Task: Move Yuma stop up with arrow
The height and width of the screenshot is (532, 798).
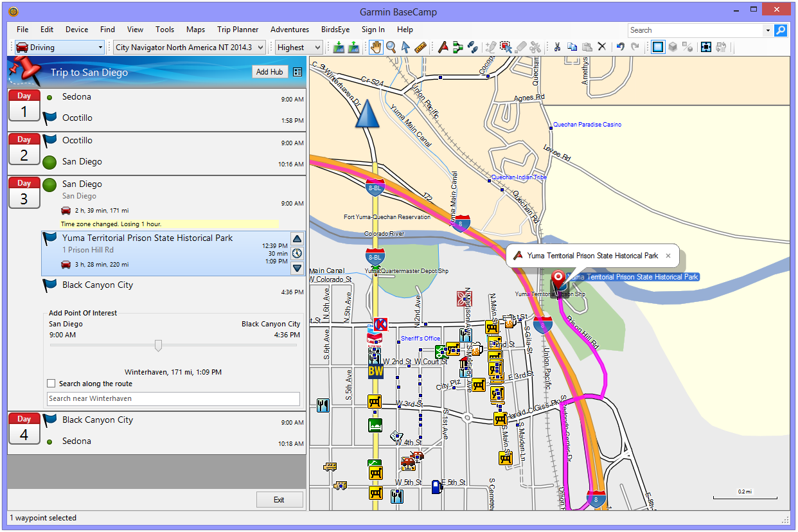Action: pos(297,238)
